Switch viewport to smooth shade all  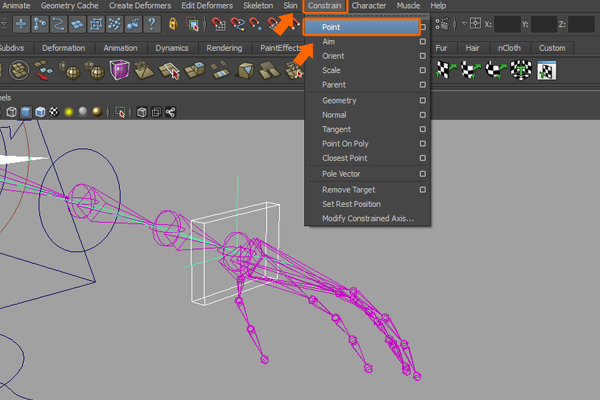point(26,112)
